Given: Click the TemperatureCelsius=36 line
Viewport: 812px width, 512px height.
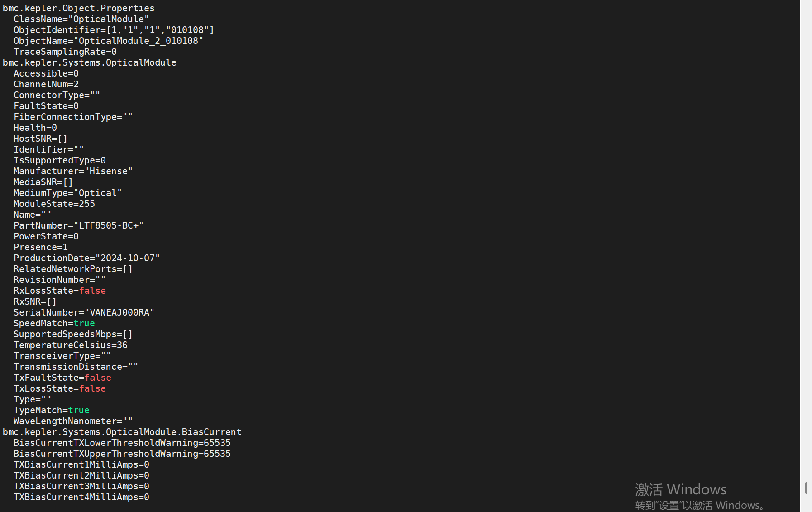Looking at the screenshot, I should coord(70,345).
